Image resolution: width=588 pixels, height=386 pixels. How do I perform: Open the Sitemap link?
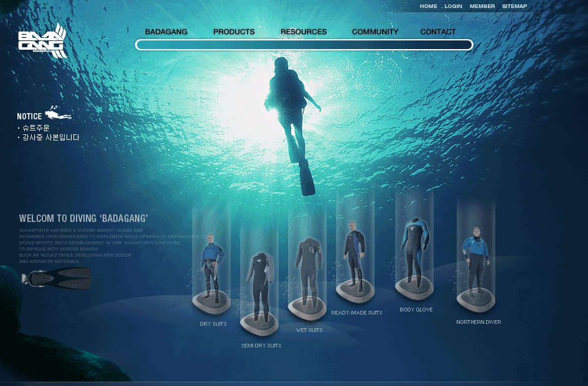[515, 6]
